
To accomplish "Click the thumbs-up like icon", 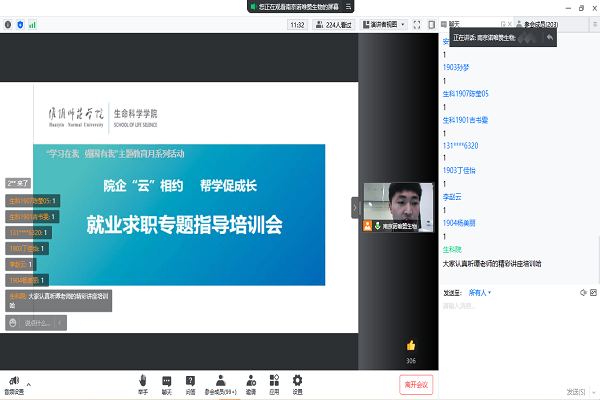I will click(x=410, y=345).
